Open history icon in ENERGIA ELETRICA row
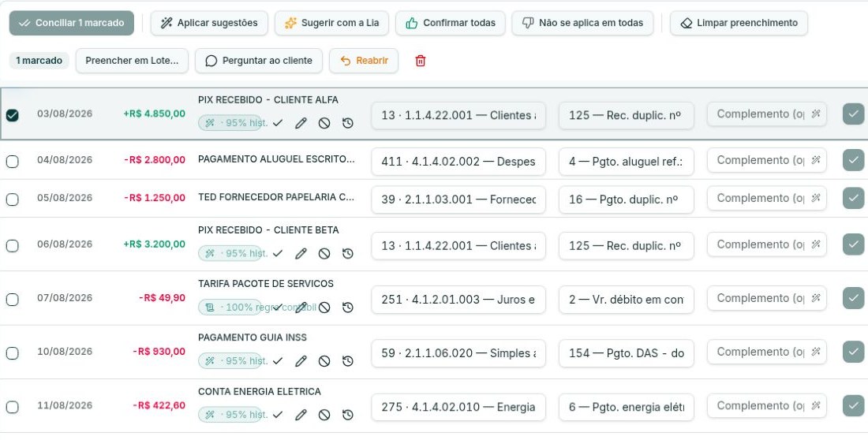868x440 pixels. tap(348, 415)
